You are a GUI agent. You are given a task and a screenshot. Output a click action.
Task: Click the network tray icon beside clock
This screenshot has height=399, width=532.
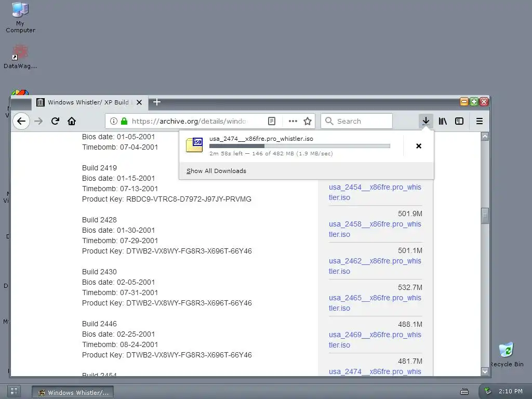[x=487, y=391]
